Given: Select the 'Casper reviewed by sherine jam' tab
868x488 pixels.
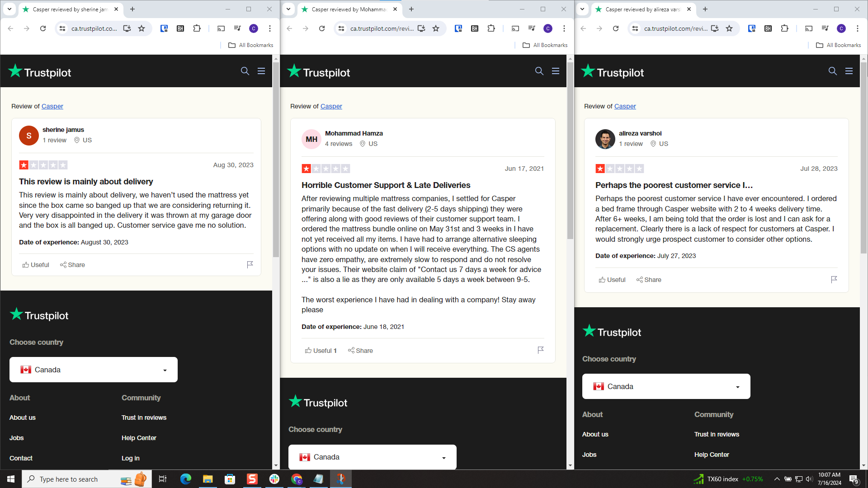Looking at the screenshot, I should [x=70, y=9].
